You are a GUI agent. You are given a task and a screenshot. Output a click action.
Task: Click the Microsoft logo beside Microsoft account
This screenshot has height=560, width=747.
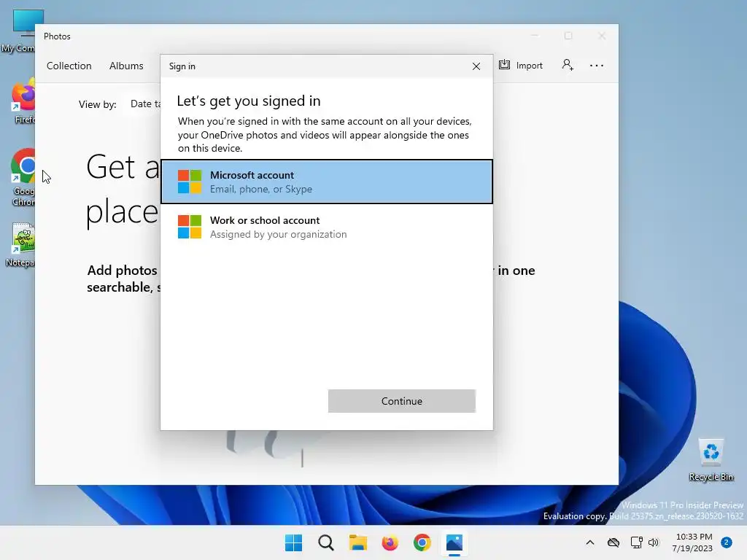[x=190, y=182]
